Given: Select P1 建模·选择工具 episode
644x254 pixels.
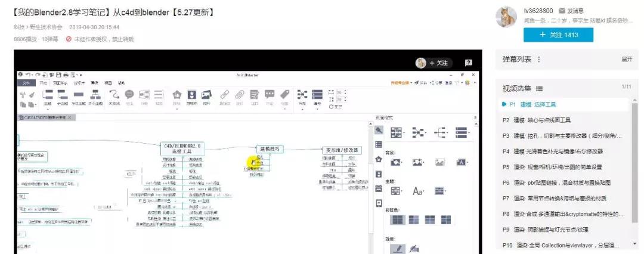Looking at the screenshot, I should pos(562,104).
